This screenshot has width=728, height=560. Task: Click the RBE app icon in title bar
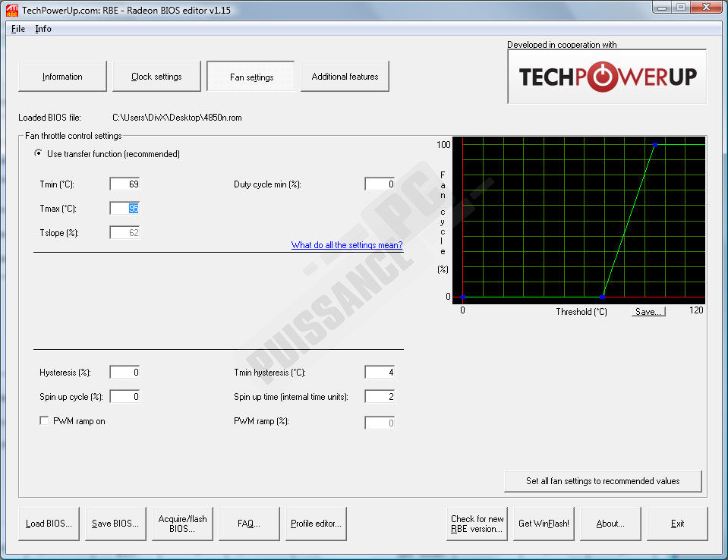(11, 8)
